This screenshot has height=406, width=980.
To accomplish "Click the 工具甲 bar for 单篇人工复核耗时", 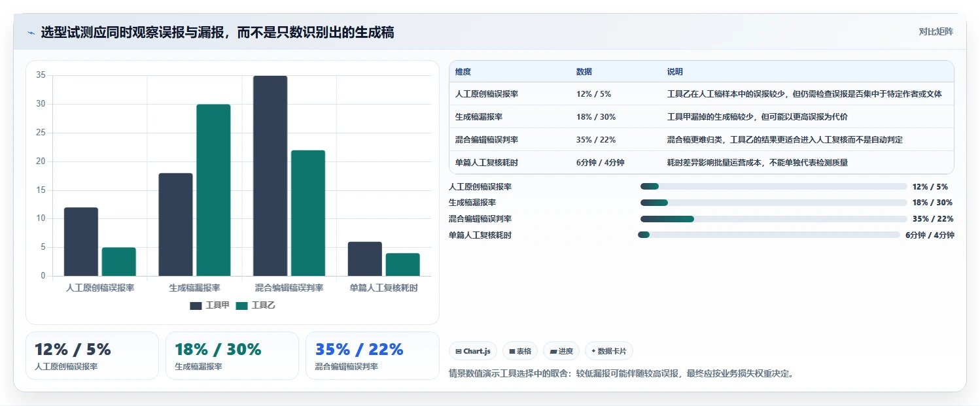I will (365, 259).
